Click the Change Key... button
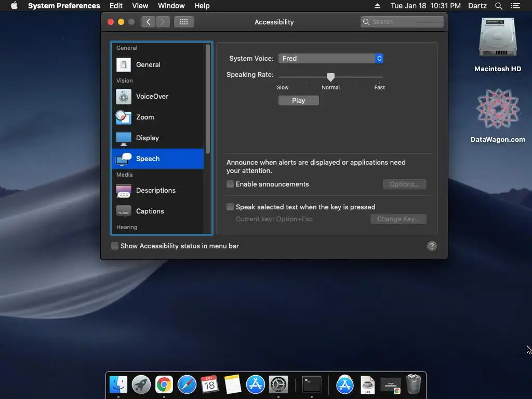 click(x=398, y=219)
